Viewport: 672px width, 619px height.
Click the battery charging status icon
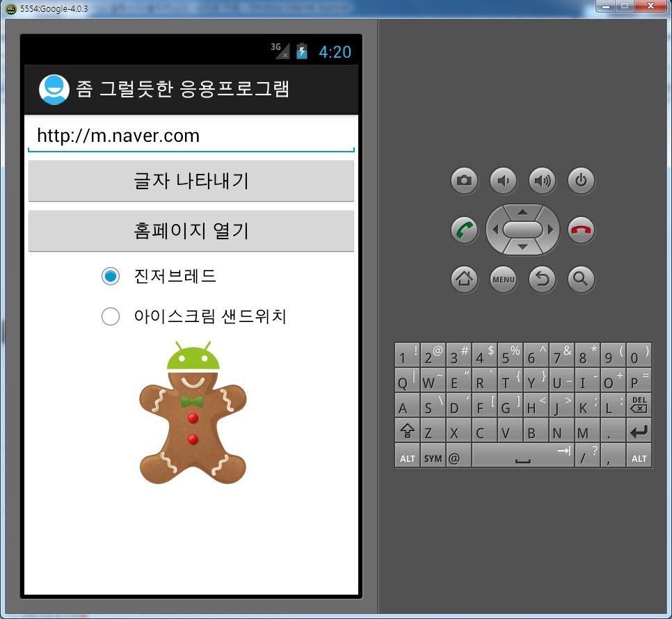click(x=302, y=51)
